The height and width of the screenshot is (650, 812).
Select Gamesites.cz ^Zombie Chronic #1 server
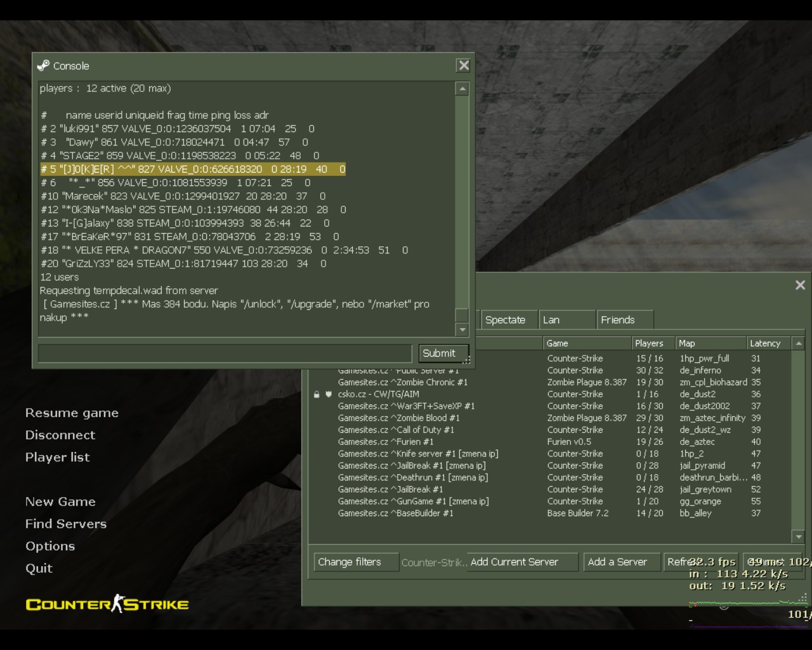coord(549,382)
